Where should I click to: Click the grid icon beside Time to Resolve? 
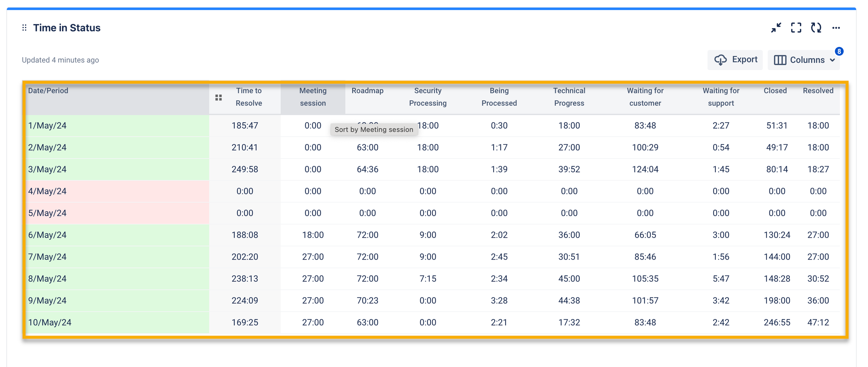(218, 98)
